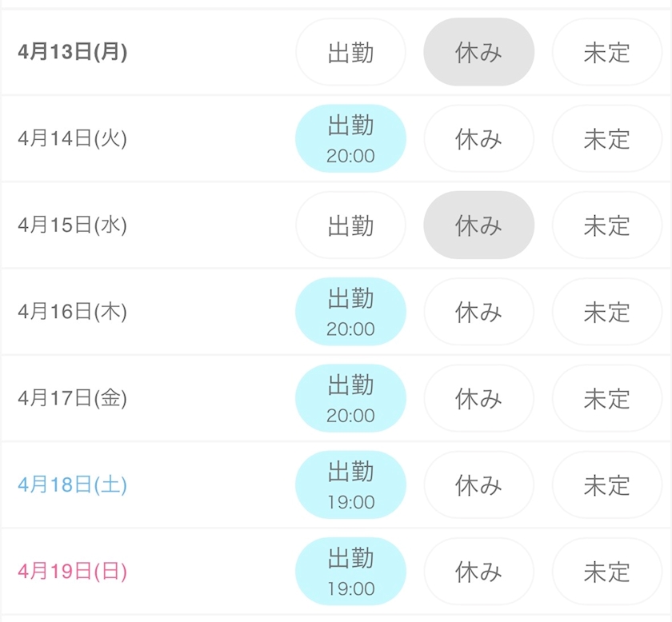Tap 出勤 19:00 on 4月19日(日)

[350, 571]
